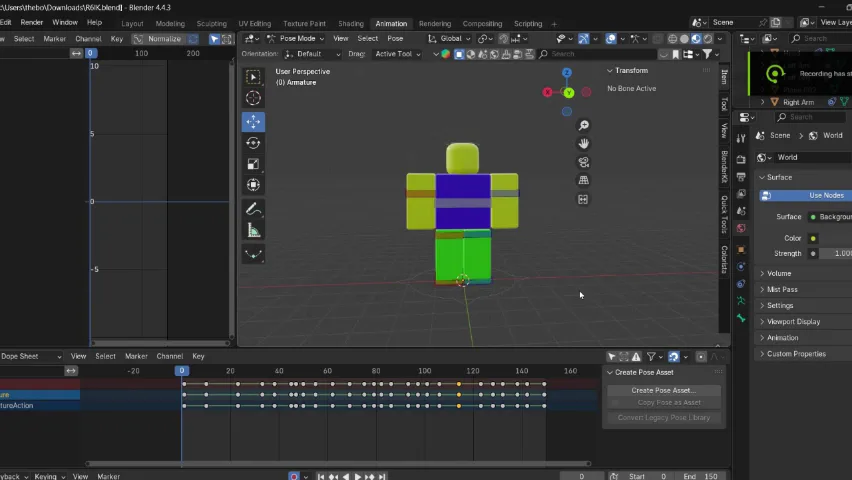The width and height of the screenshot is (852, 480).
Task: Adjust the Strength value field
Action: [x=836, y=253]
